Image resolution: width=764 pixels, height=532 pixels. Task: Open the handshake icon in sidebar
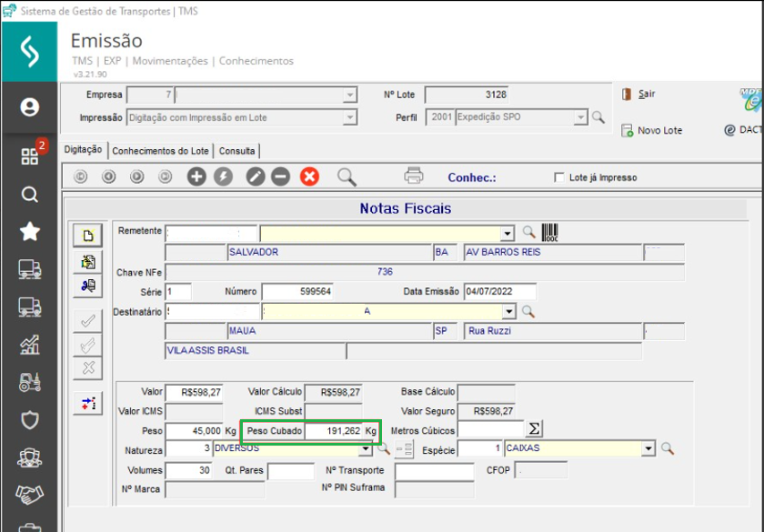[29, 495]
